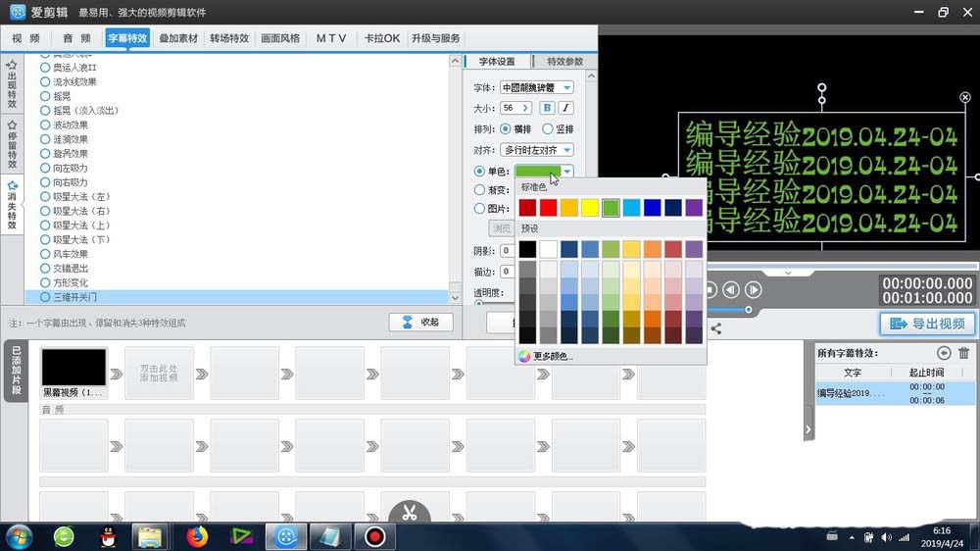Select 摇晃 effect radio button
The image size is (980, 551).
point(45,96)
